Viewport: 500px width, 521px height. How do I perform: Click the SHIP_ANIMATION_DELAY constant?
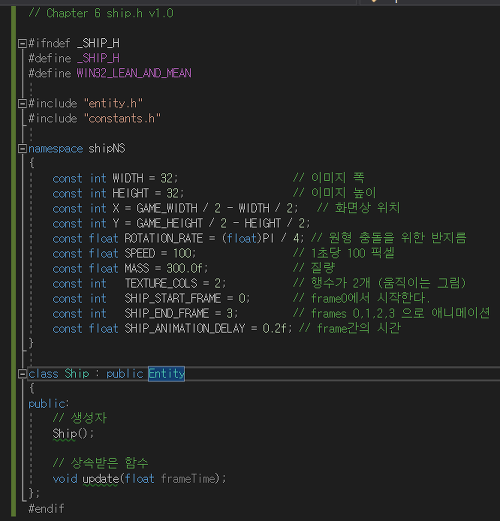185,329
